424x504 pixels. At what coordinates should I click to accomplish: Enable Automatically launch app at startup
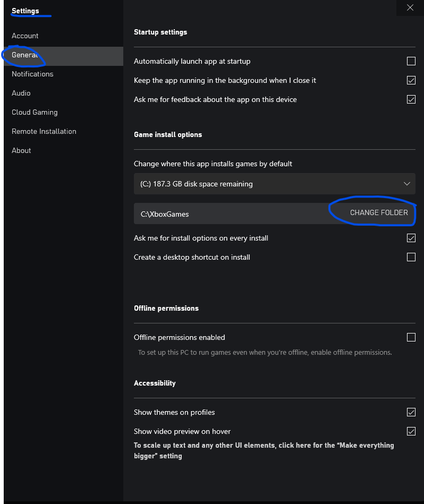[x=411, y=61]
